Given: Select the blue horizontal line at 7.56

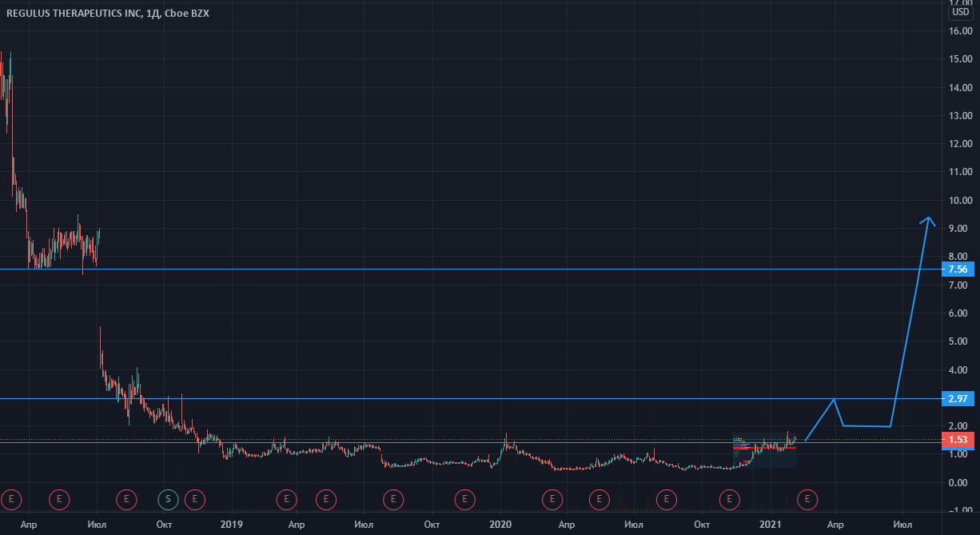Looking at the screenshot, I should tap(472, 269).
